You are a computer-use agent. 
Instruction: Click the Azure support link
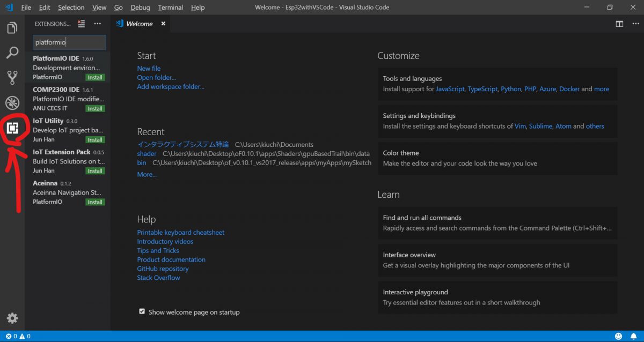coord(547,89)
